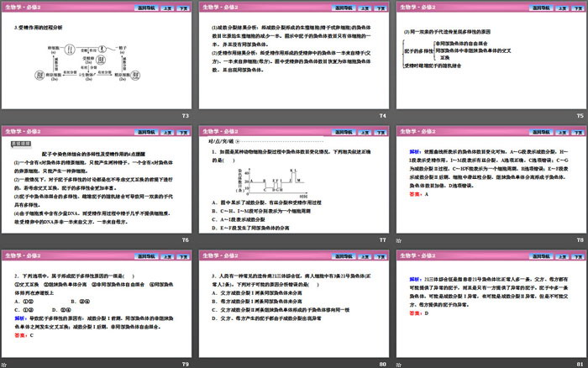
Task: Go to next page on slide 75
Action: pos(575,6)
